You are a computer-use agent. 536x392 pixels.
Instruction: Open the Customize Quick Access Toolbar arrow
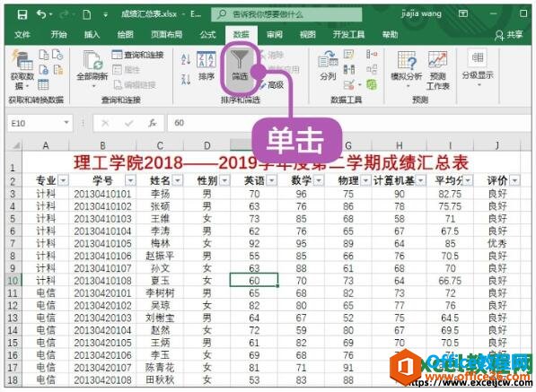tap(105, 14)
